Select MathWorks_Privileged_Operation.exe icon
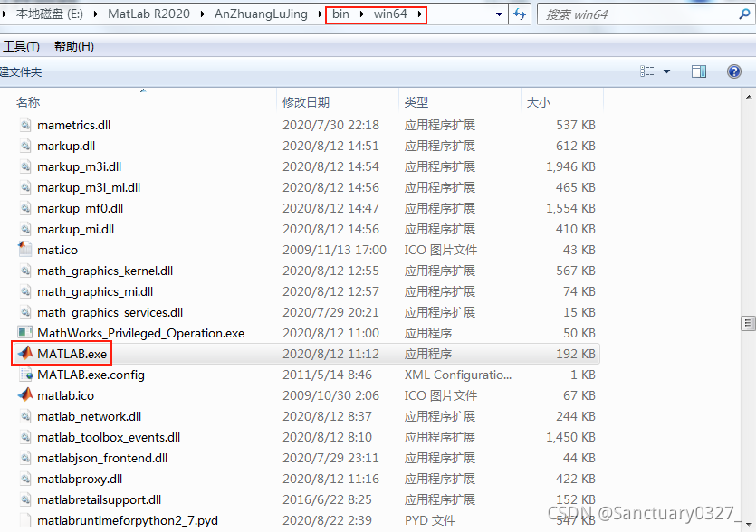This screenshot has width=756, height=532. (25, 333)
